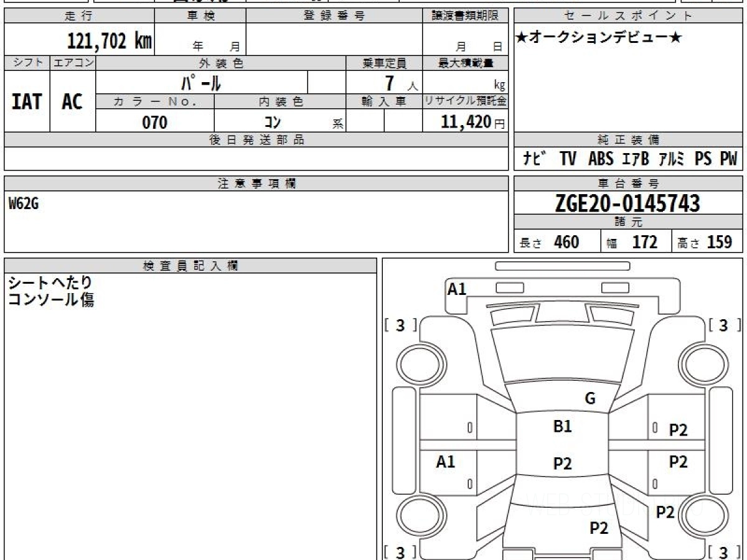Click the PS equipment entry
Viewport: 747px width, 560px height.
click(x=703, y=159)
